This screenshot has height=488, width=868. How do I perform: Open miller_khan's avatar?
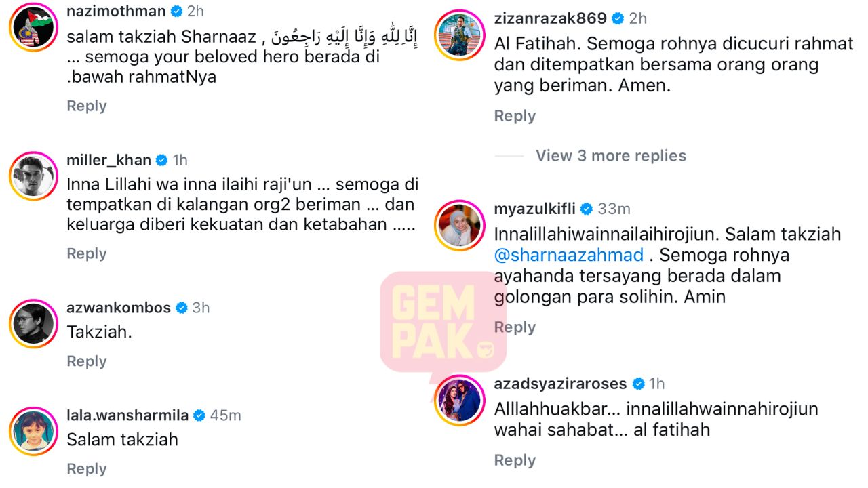coord(33,176)
